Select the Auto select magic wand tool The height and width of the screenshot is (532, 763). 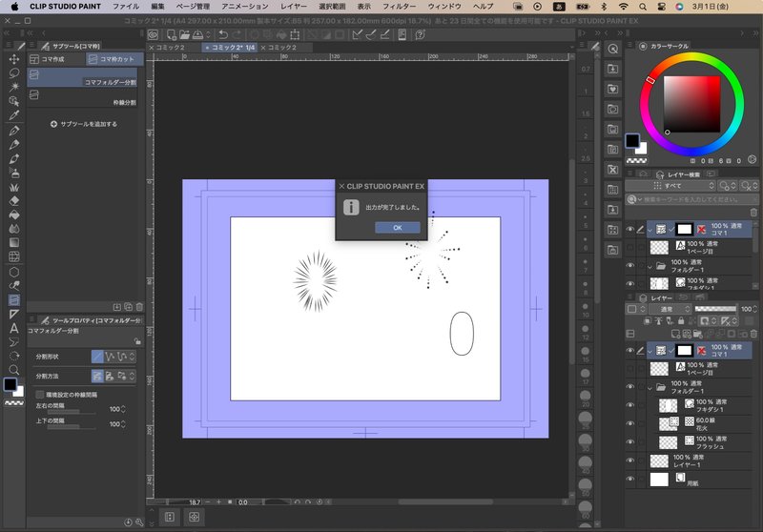point(14,87)
